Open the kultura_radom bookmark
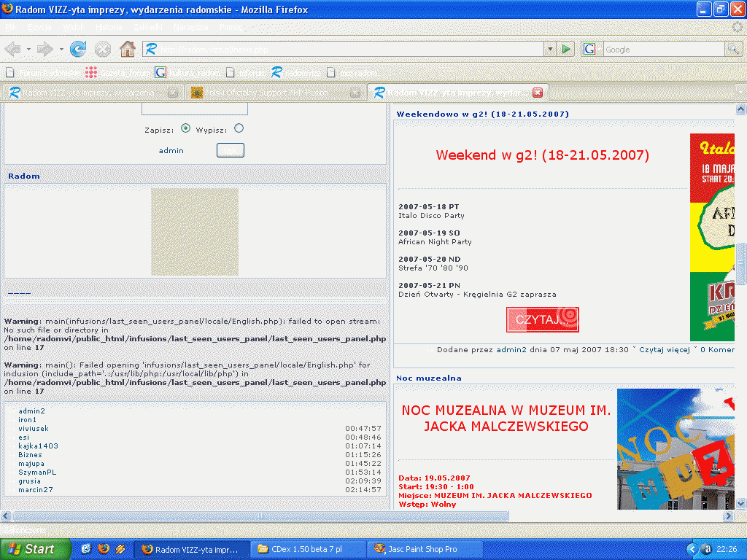Viewport: 747px width, 560px height. [187, 73]
